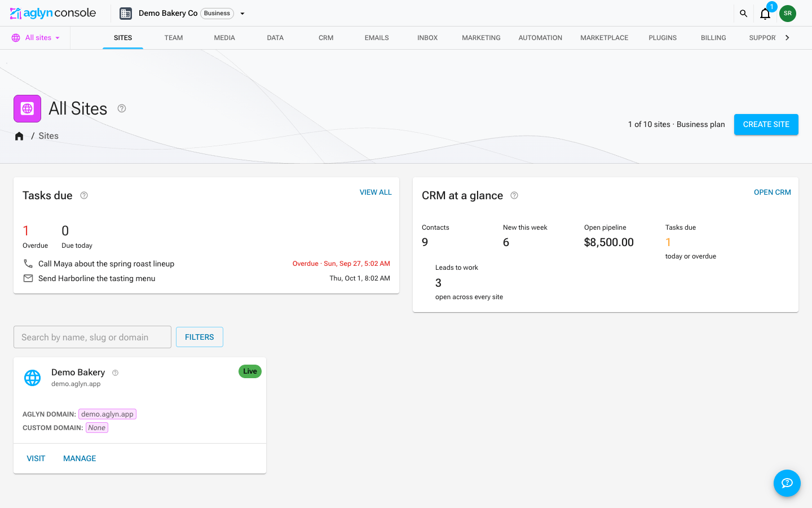The height and width of the screenshot is (508, 812).
Task: Click the envelope icon of Harborline task
Action: coord(28,278)
